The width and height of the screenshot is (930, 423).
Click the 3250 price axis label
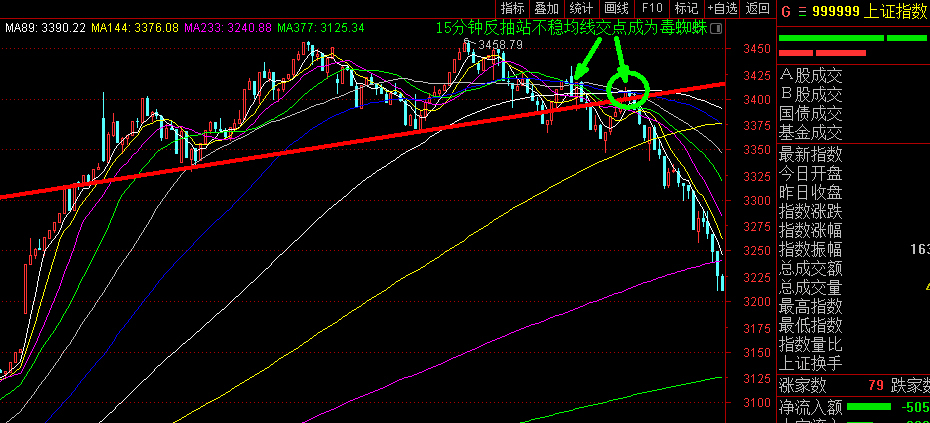(x=757, y=251)
